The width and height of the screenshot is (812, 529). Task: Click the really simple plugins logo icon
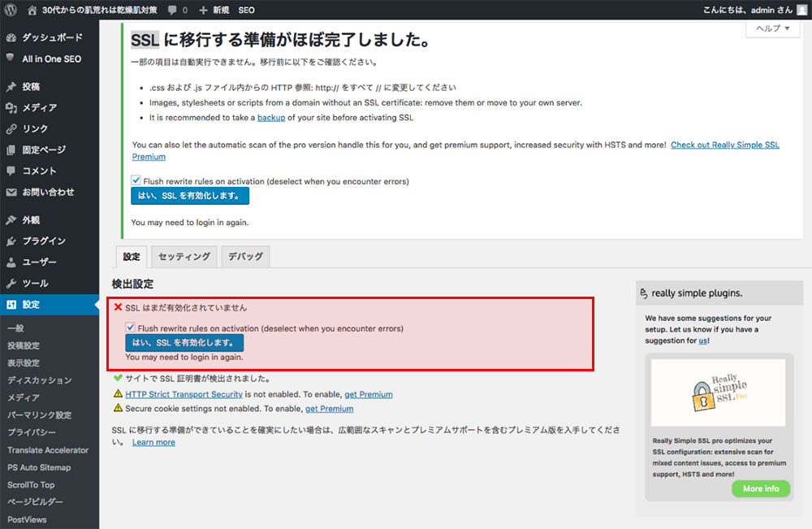click(x=644, y=293)
